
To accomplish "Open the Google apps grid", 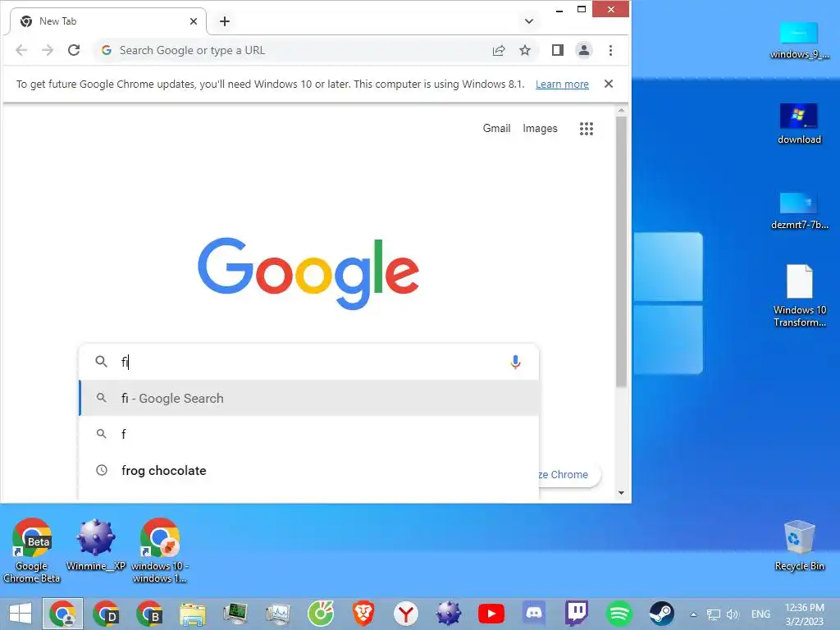I will pyautogui.click(x=587, y=129).
